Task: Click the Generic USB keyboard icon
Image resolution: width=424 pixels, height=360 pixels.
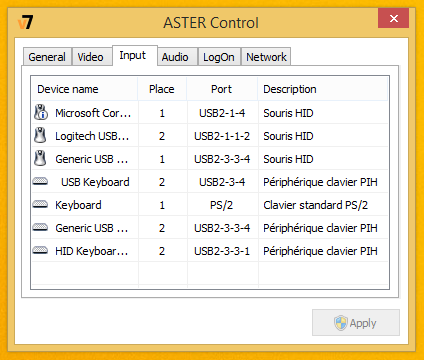Action: [40, 228]
